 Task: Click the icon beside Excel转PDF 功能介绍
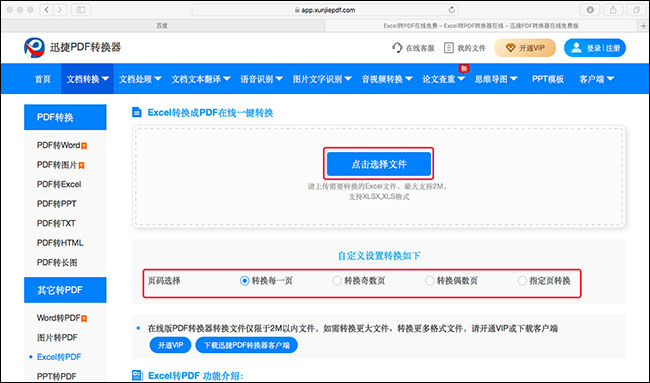(x=137, y=376)
